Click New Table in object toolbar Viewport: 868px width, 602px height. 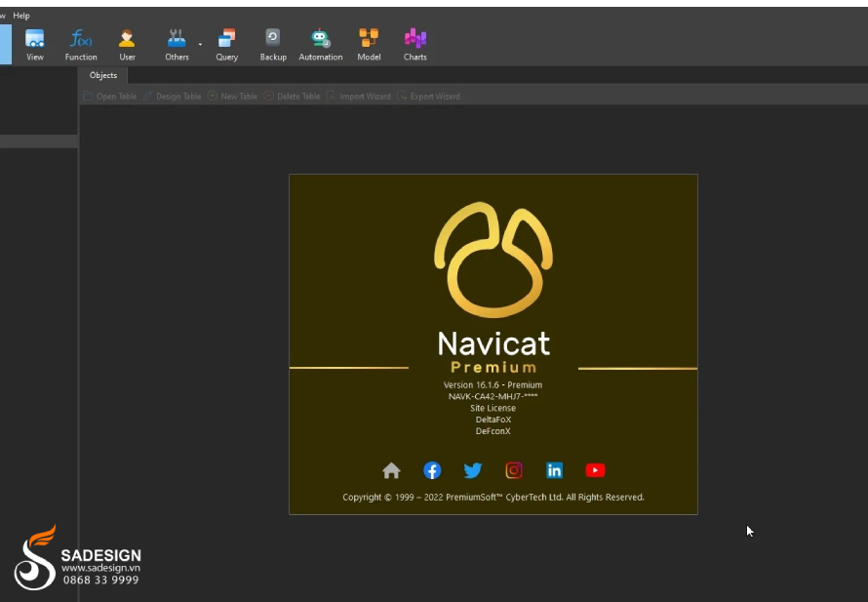pyautogui.click(x=232, y=97)
